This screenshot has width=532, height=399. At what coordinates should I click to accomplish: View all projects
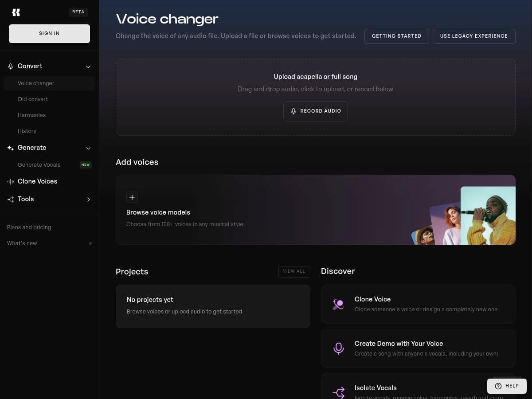pyautogui.click(x=294, y=271)
